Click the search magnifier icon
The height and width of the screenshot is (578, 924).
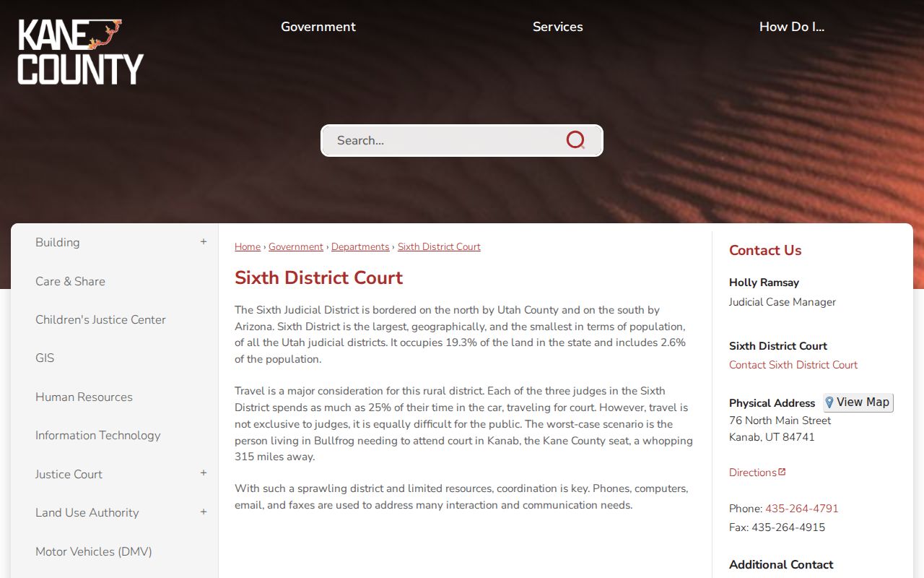click(575, 140)
